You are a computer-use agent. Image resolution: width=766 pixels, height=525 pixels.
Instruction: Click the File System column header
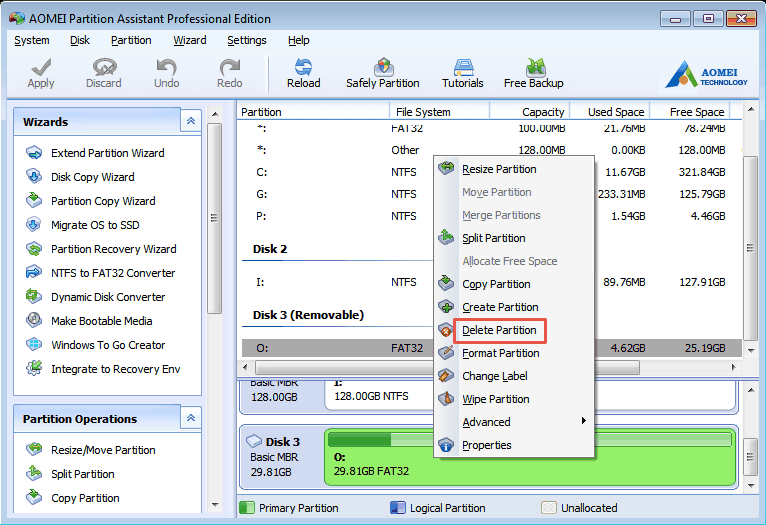[x=440, y=112]
